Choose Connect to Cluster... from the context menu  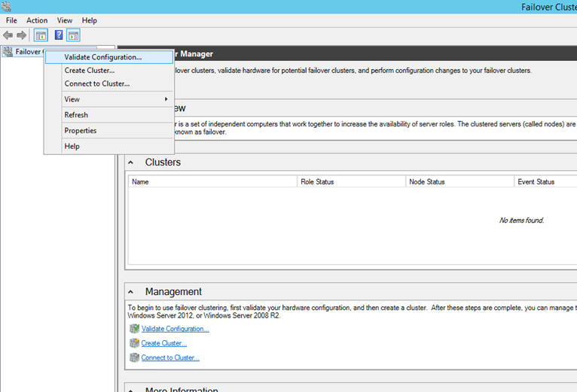(x=109, y=84)
